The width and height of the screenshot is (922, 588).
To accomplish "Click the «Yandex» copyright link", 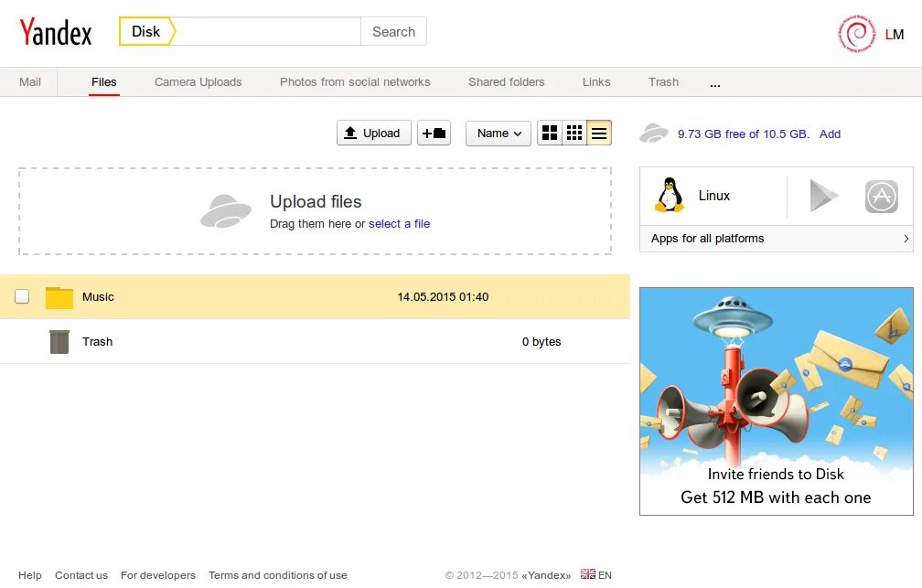I will click(546, 575).
